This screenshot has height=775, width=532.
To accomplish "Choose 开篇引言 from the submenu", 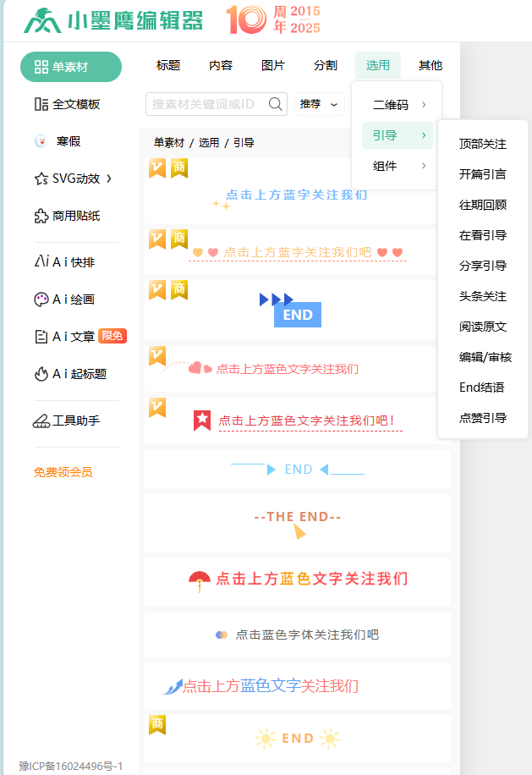I will click(483, 174).
